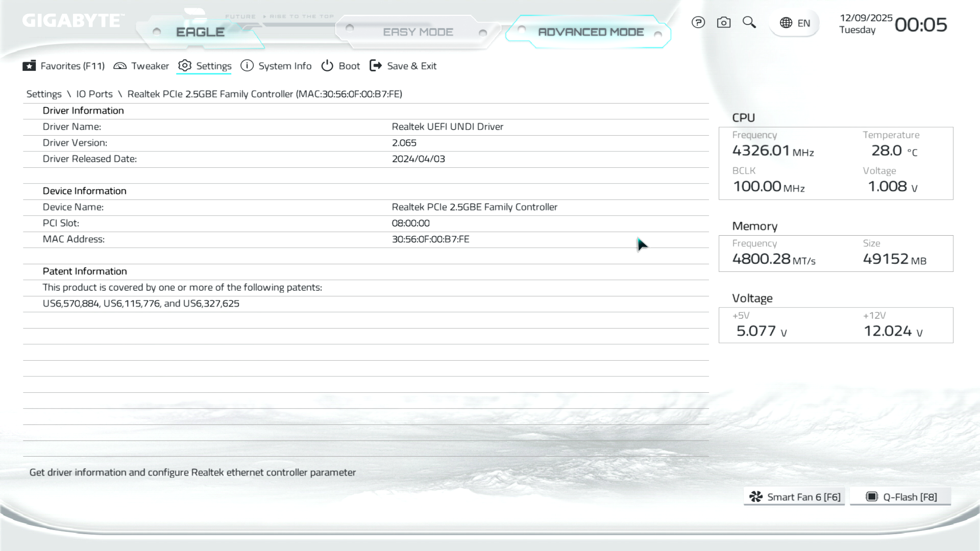Open Smart Fan 6 utility
The image size is (980, 551).
pos(794,497)
